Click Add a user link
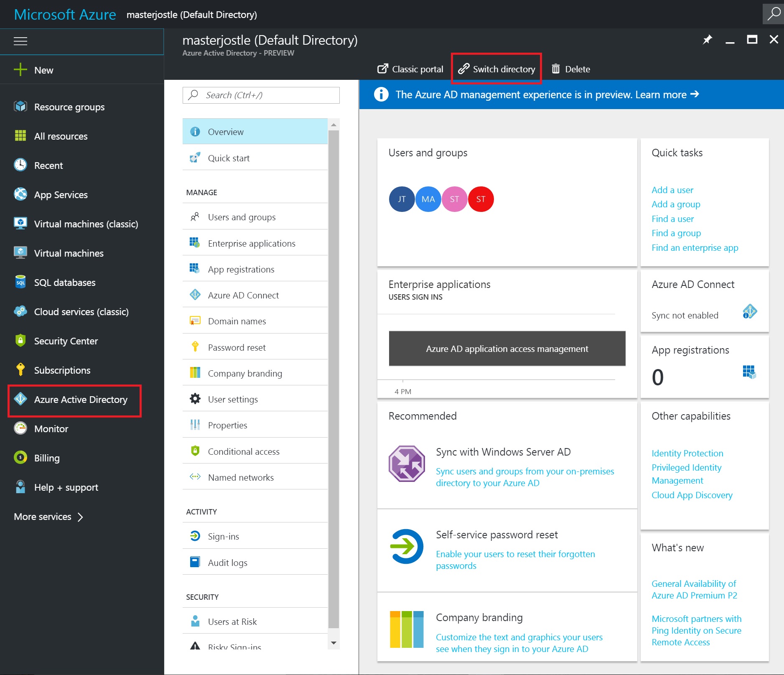Viewport: 784px width, 675px height. click(x=672, y=190)
